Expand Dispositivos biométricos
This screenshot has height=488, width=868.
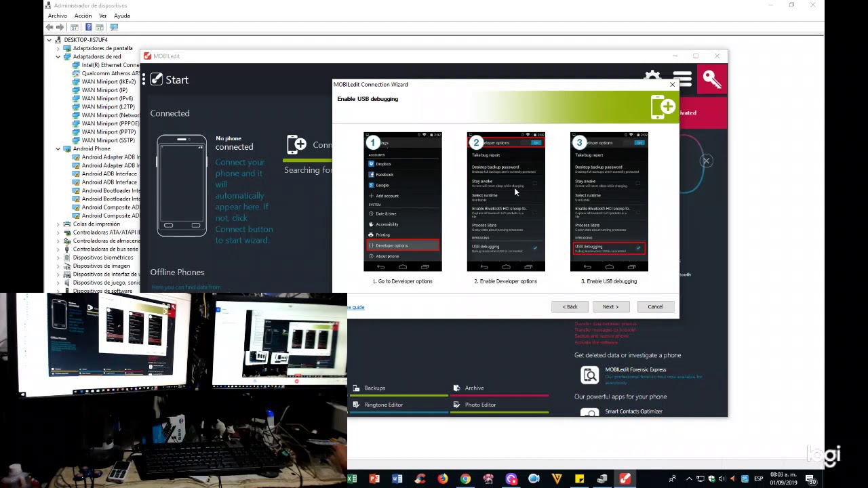58,258
